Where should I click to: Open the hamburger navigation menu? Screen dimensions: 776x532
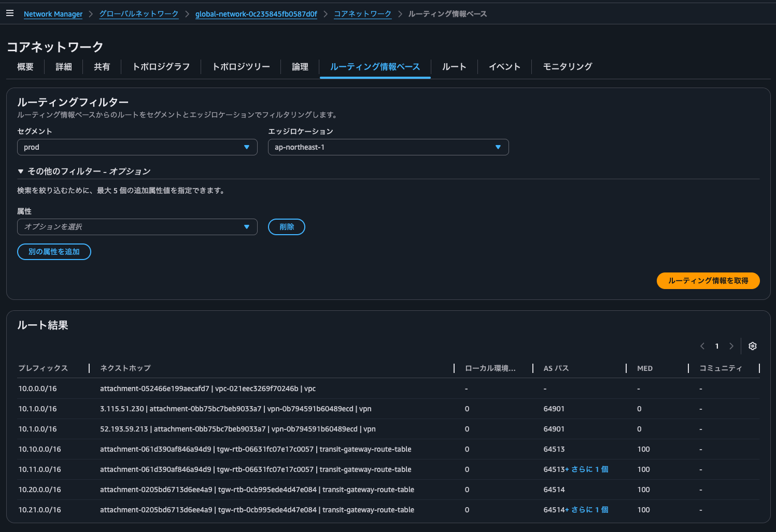9,13
